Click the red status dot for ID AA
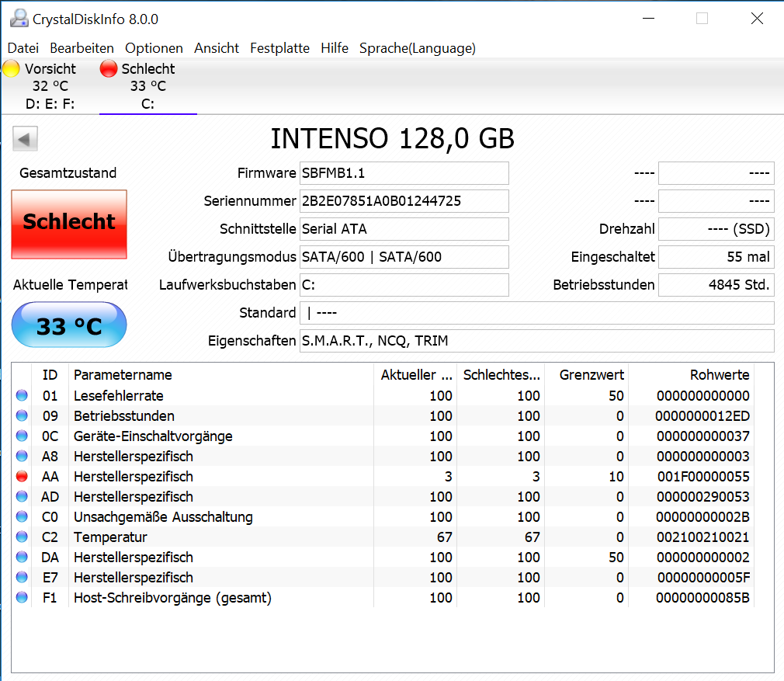 coord(22,477)
